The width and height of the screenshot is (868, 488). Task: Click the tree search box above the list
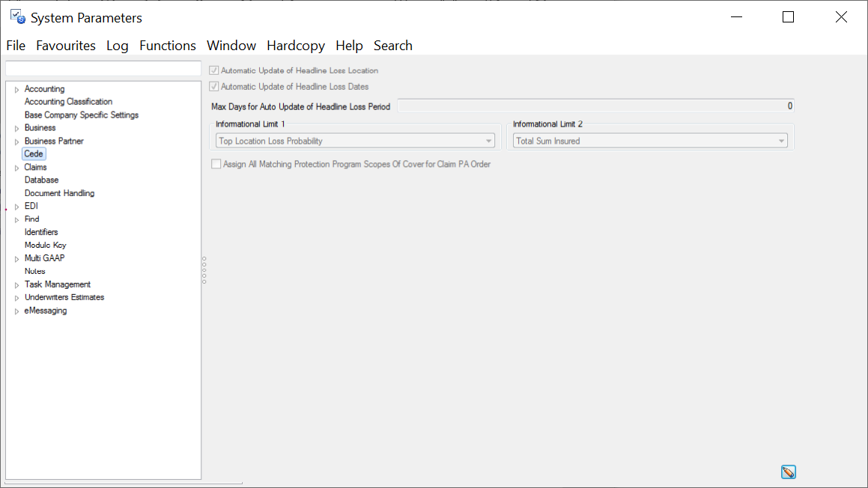click(x=103, y=69)
